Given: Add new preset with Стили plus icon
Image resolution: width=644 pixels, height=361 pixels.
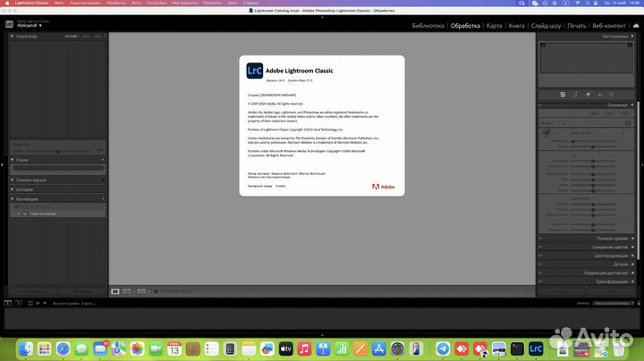Looking at the screenshot, I should 103,160.
